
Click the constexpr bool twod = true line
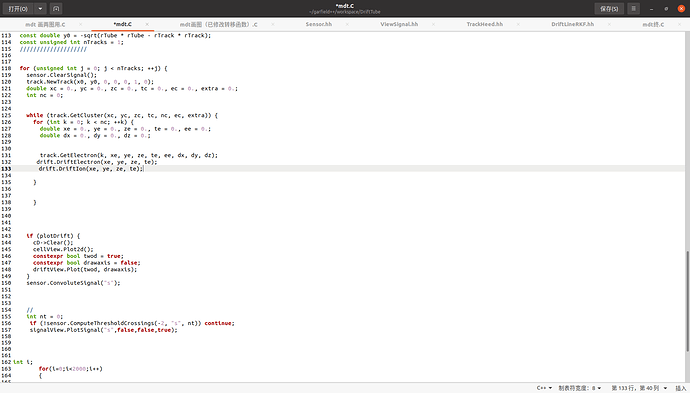(78, 256)
